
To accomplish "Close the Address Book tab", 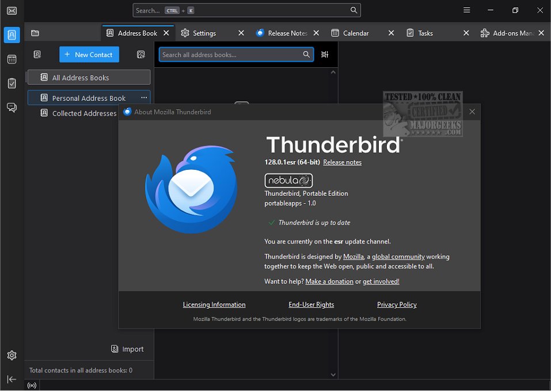I will tap(166, 33).
